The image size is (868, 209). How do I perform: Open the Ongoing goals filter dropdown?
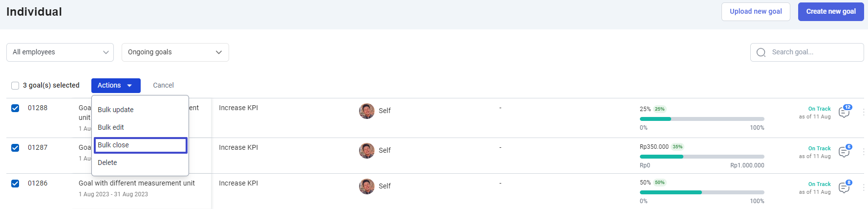[175, 52]
